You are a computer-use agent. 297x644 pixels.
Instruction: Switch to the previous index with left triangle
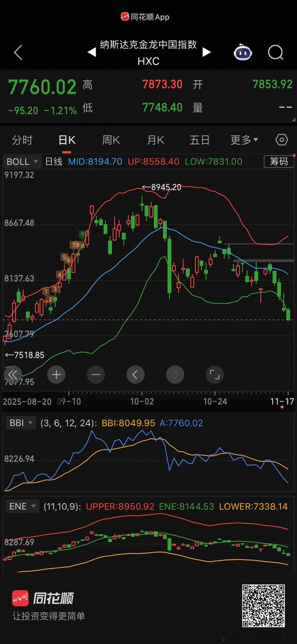pos(92,52)
